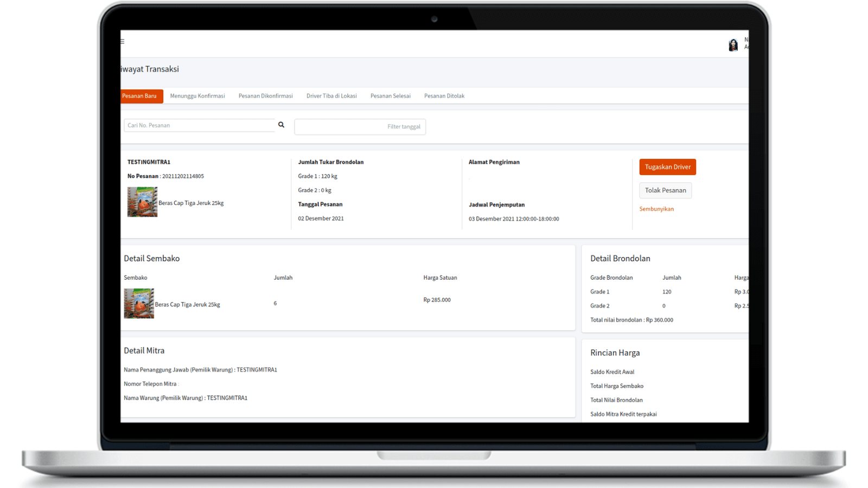Click Saldo Mitra Kredit terpakai row
The image size is (868, 488).
(x=623, y=414)
